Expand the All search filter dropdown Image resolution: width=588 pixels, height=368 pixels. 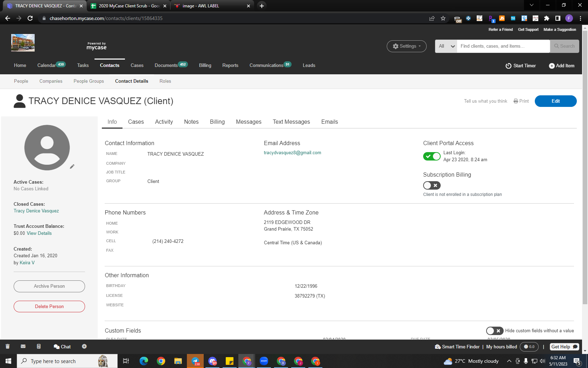[x=446, y=46]
